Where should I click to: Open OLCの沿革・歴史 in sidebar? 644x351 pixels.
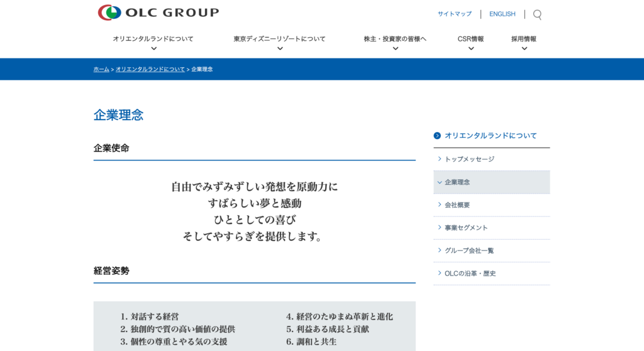click(492, 274)
